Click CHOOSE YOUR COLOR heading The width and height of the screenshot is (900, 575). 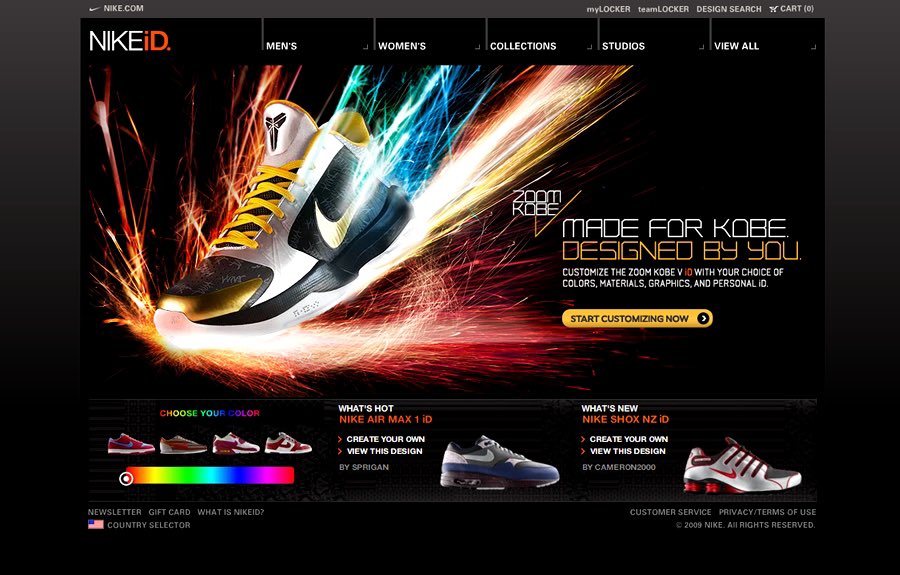pos(210,413)
